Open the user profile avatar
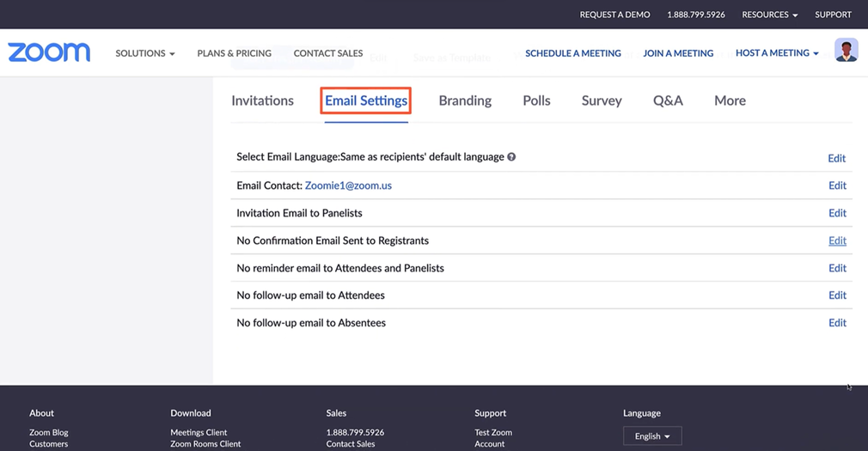868x451 pixels. point(846,51)
